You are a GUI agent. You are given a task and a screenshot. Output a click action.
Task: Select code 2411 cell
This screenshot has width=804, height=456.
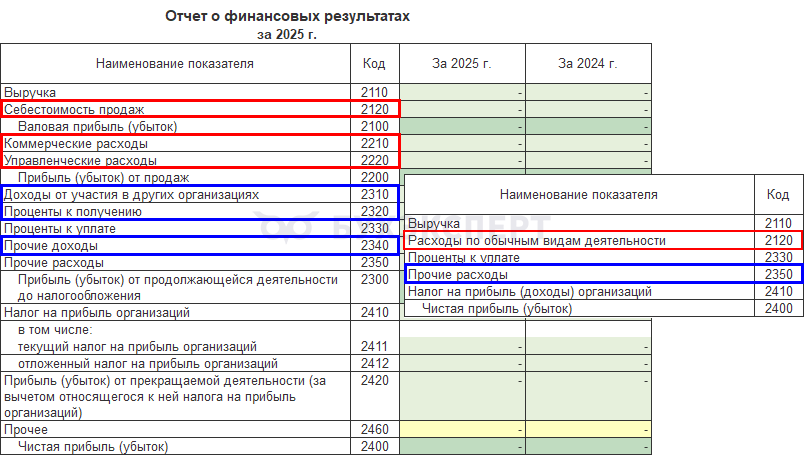tap(375, 346)
